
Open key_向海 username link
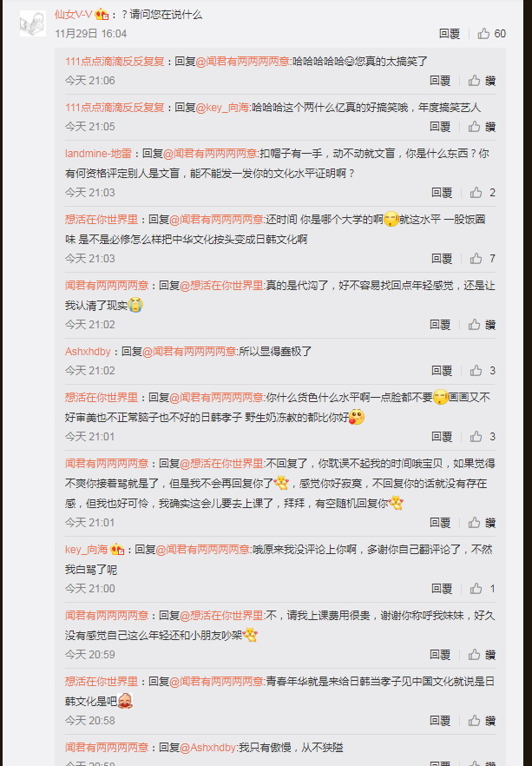click(87, 549)
